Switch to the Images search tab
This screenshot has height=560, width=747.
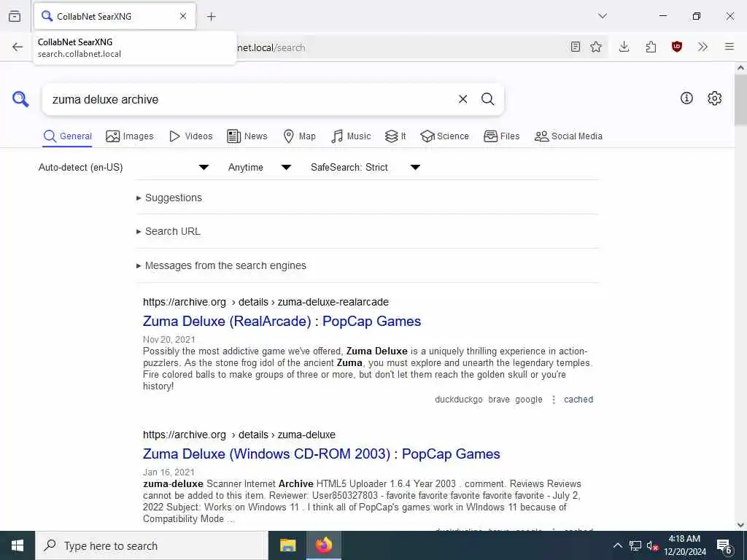tap(130, 136)
